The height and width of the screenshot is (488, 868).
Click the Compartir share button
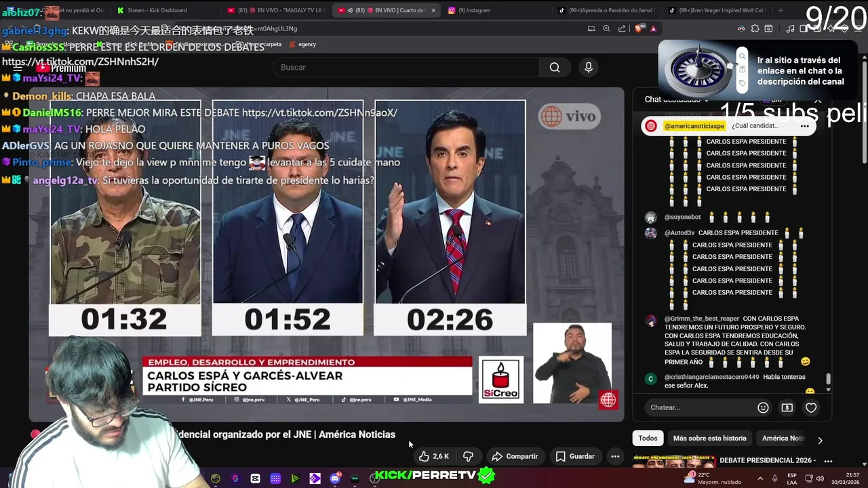click(x=515, y=456)
